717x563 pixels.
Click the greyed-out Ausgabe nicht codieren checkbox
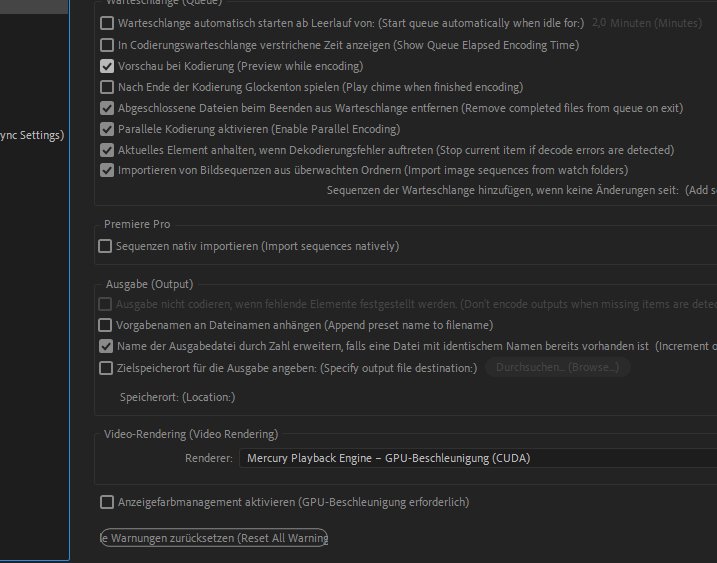coord(105,304)
